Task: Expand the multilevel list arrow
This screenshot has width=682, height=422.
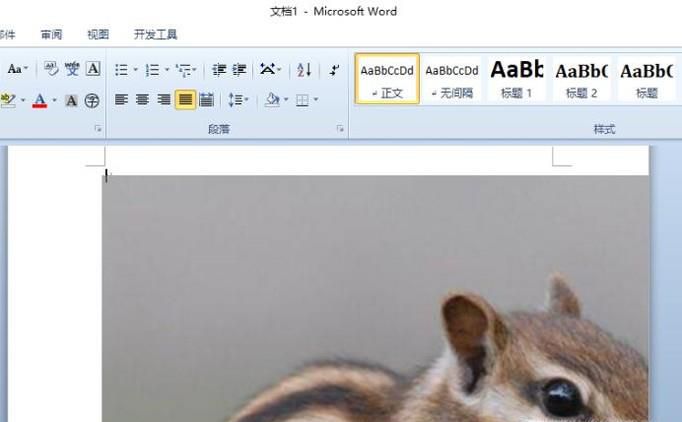Action: (x=194, y=70)
